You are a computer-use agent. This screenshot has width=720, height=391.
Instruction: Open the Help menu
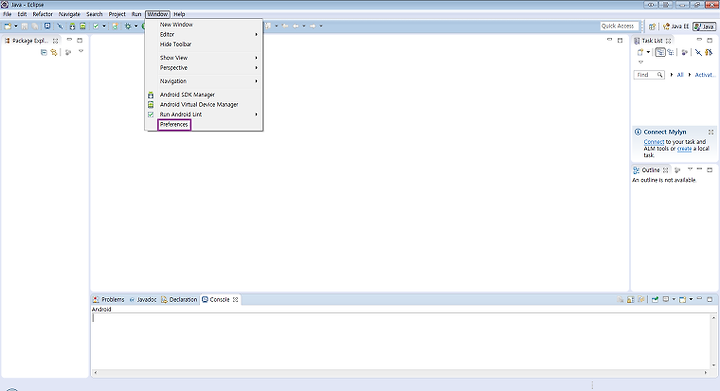[179, 14]
